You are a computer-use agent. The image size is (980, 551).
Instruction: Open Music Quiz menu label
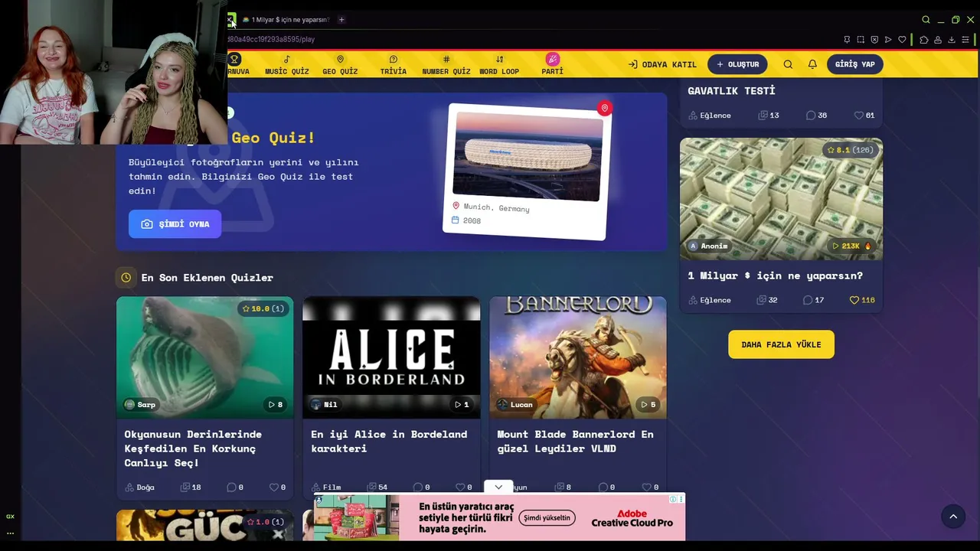287,72
